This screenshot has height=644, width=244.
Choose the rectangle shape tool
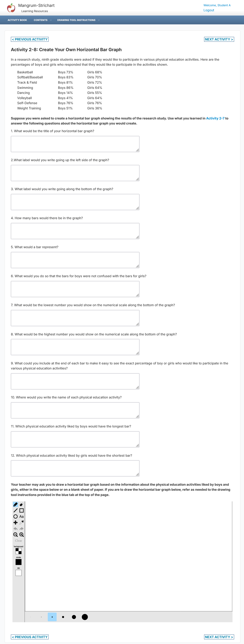pyautogui.click(x=22, y=510)
